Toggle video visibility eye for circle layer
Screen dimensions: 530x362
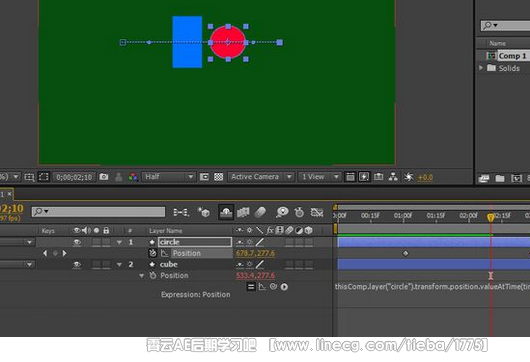point(77,242)
